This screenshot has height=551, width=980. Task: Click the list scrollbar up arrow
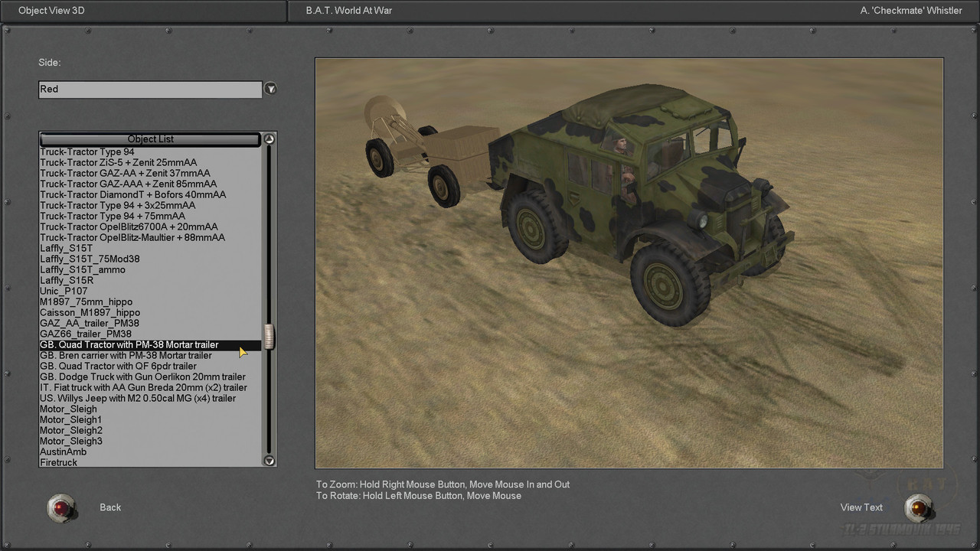click(269, 139)
